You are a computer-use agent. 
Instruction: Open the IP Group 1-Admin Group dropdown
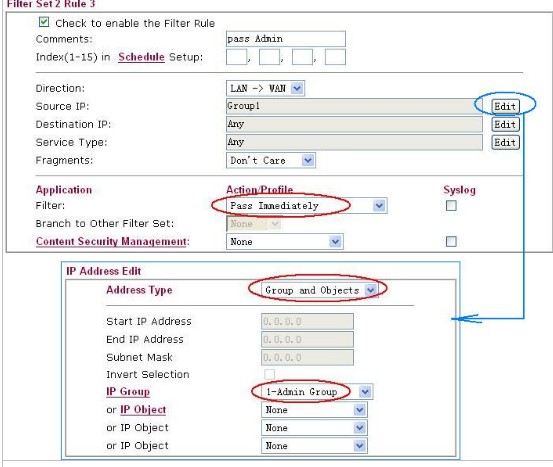point(317,392)
